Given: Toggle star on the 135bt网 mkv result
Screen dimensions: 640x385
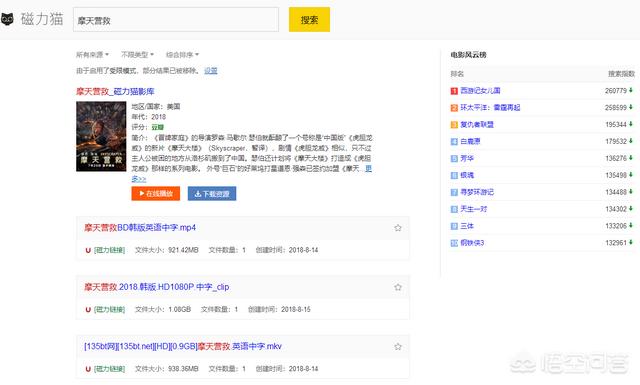Looking at the screenshot, I should tap(398, 347).
